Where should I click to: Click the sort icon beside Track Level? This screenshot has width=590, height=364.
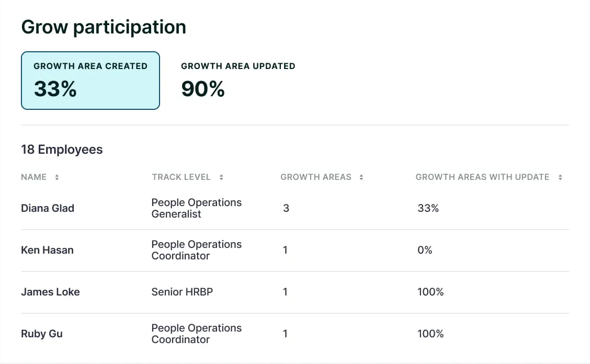pyautogui.click(x=221, y=177)
